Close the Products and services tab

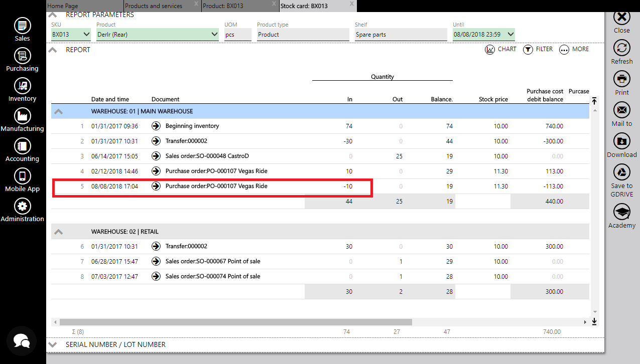click(196, 4)
